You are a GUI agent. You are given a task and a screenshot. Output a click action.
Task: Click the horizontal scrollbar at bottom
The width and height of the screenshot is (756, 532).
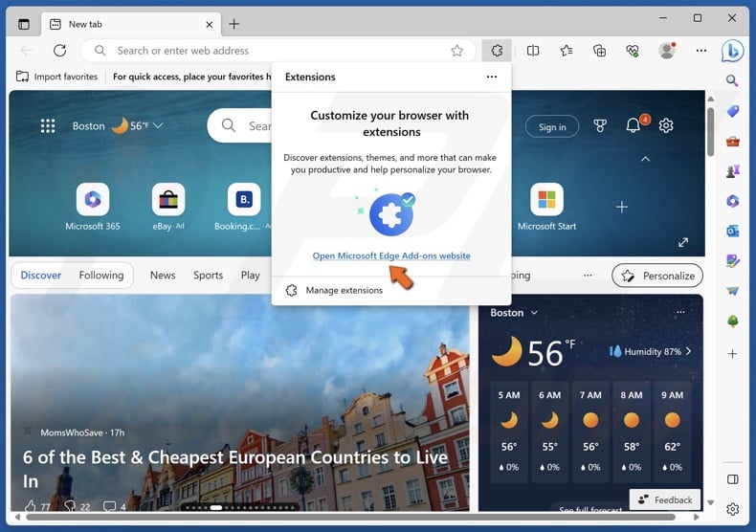tap(350, 517)
